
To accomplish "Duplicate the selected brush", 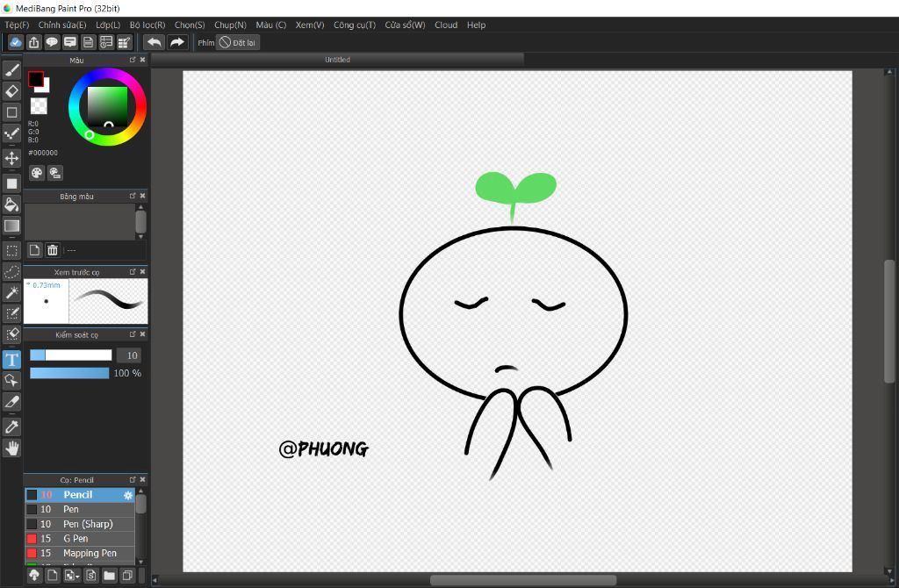I will pyautogui.click(x=127, y=576).
